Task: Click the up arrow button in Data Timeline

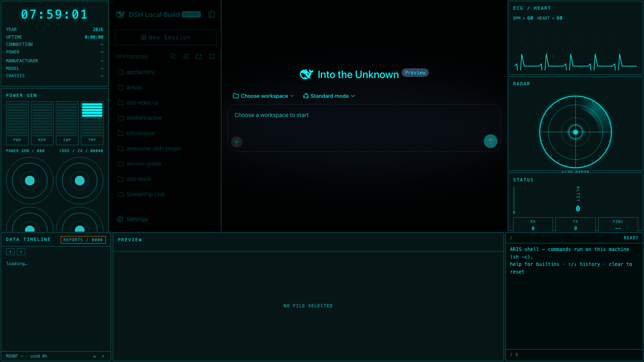Action: pyautogui.click(x=10, y=252)
